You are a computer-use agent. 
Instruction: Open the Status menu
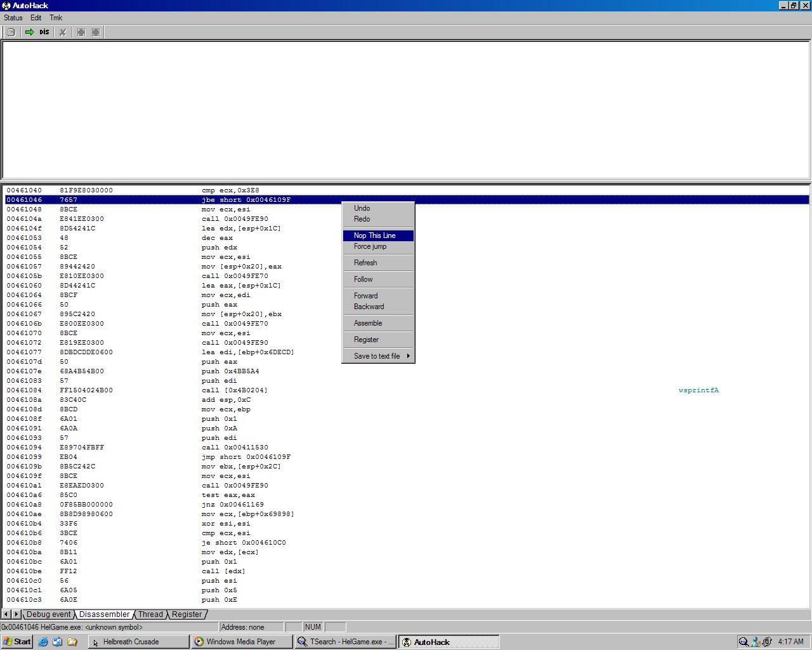(x=13, y=18)
